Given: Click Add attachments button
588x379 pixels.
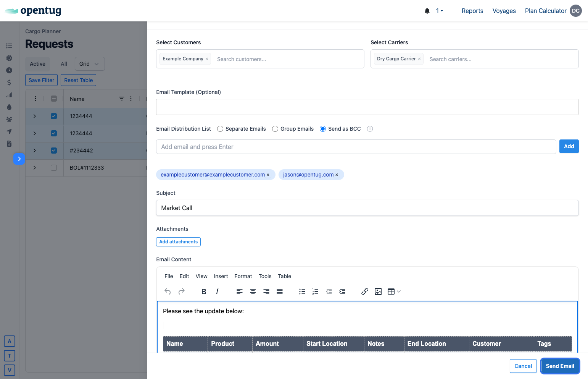Looking at the screenshot, I should (178, 242).
